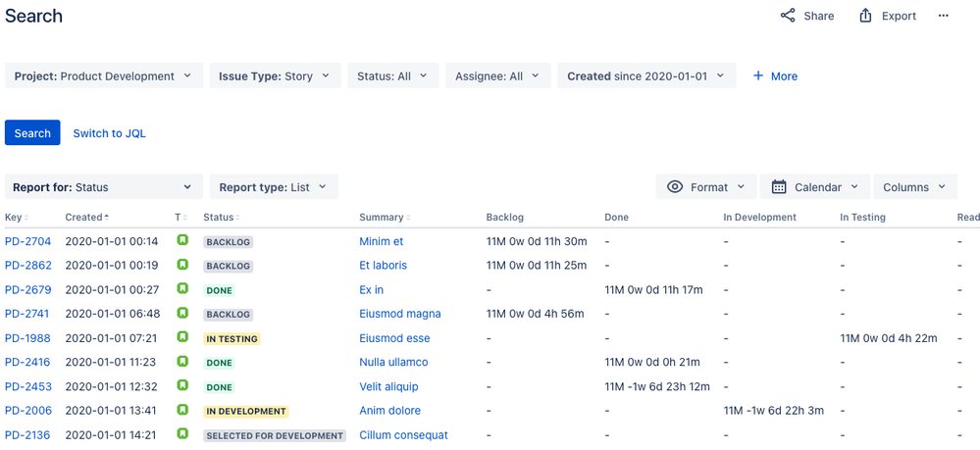Click the story type icon for PD-2679

[x=182, y=289]
